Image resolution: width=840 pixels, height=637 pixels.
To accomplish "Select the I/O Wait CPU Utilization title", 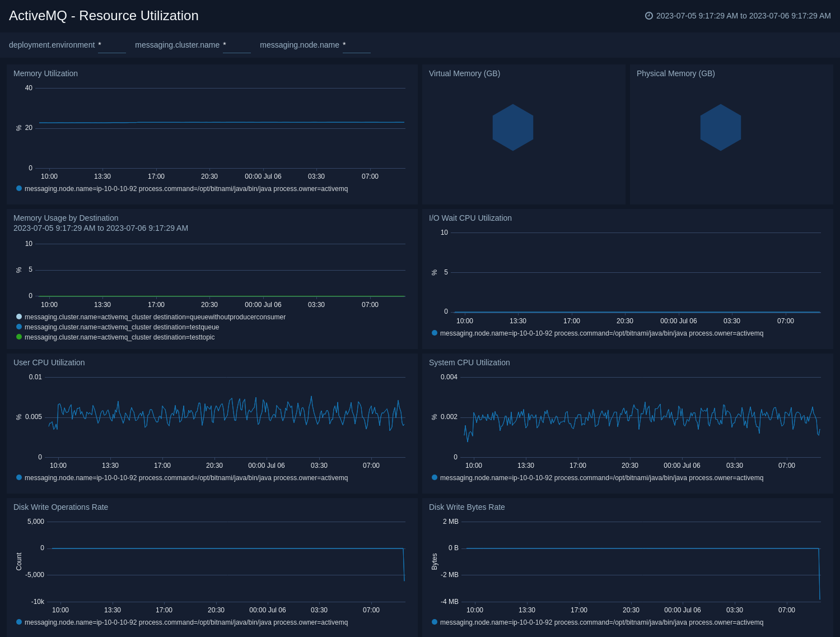I will click(x=470, y=218).
